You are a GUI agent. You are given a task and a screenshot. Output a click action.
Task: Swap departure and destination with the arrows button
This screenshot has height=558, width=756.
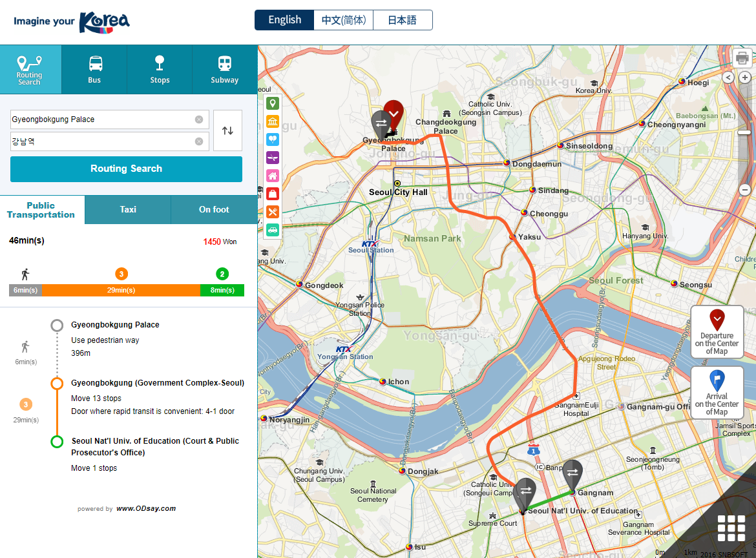pos(227,130)
